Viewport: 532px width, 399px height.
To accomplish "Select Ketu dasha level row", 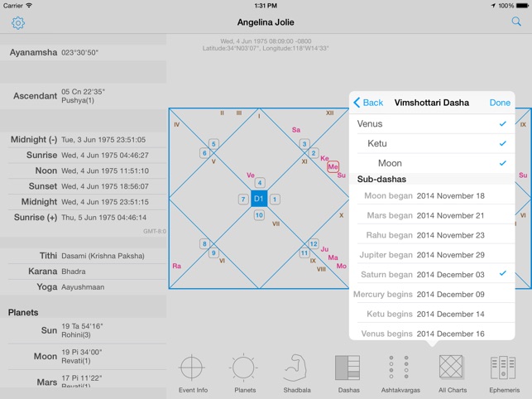I will (x=432, y=144).
